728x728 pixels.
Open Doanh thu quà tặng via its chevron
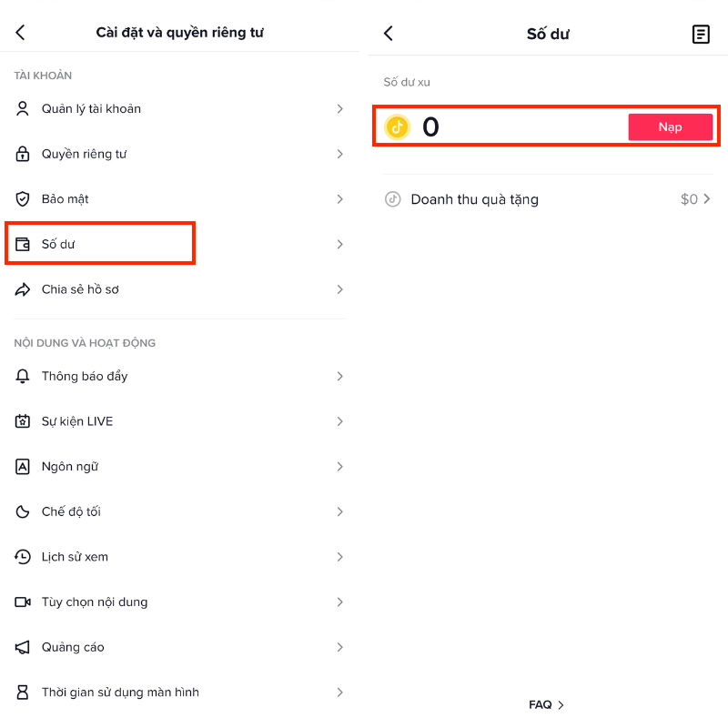[708, 198]
